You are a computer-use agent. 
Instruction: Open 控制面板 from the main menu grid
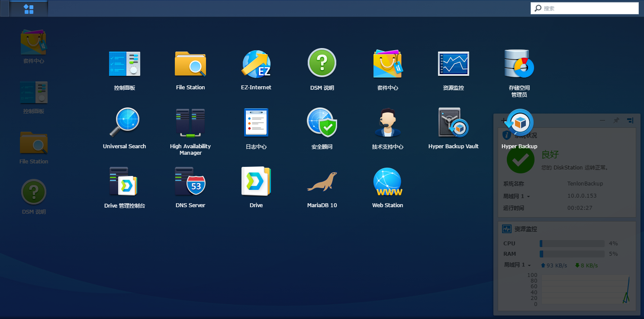click(x=125, y=64)
